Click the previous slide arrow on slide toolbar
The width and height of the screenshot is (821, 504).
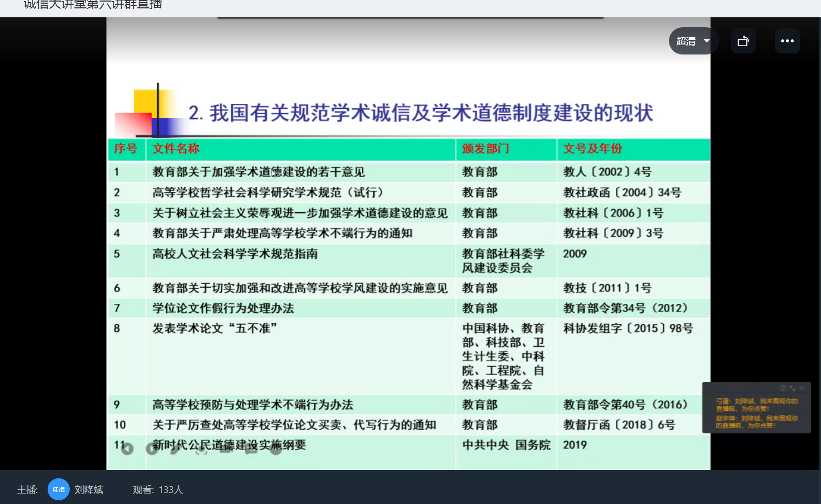click(x=127, y=448)
